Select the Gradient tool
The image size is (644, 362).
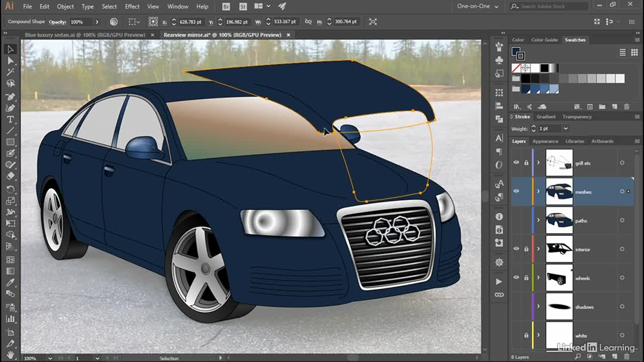click(x=10, y=271)
